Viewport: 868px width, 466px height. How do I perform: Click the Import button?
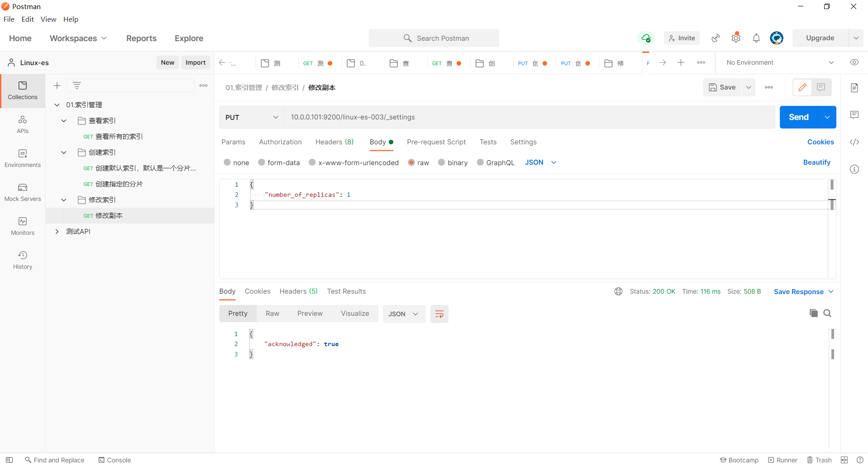point(196,62)
